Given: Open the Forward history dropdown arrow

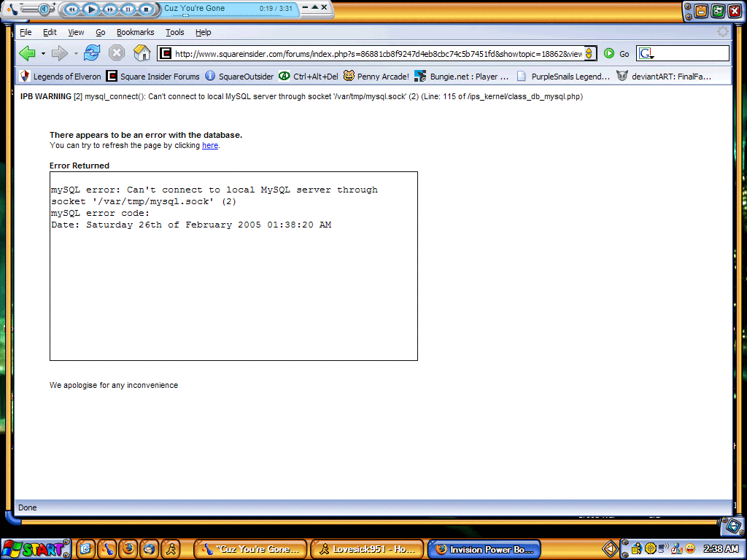Looking at the screenshot, I should click(x=76, y=53).
